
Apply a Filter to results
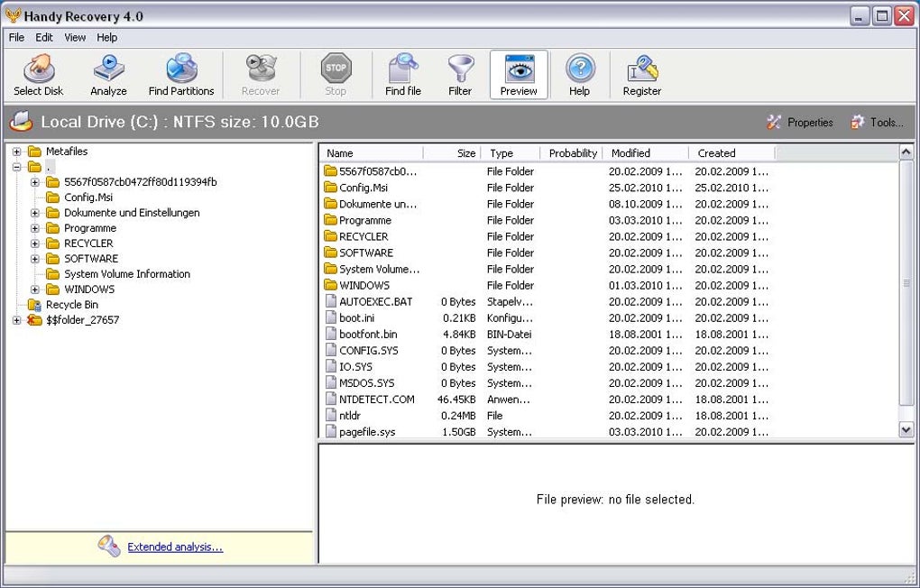[x=460, y=74]
